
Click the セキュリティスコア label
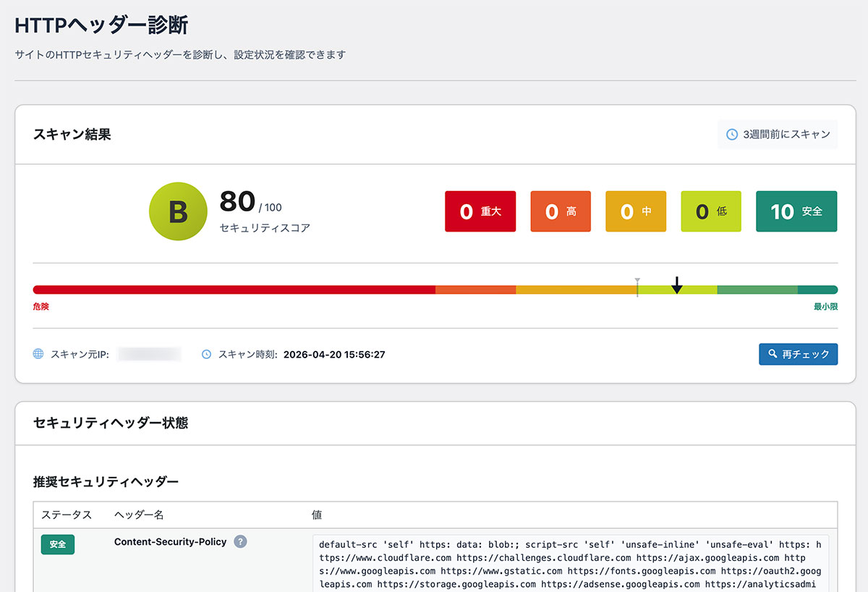coord(265,228)
